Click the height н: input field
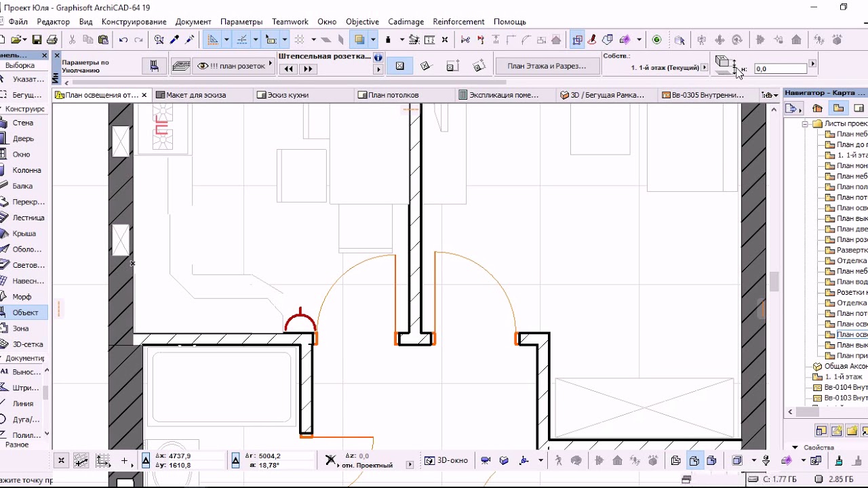 (781, 68)
